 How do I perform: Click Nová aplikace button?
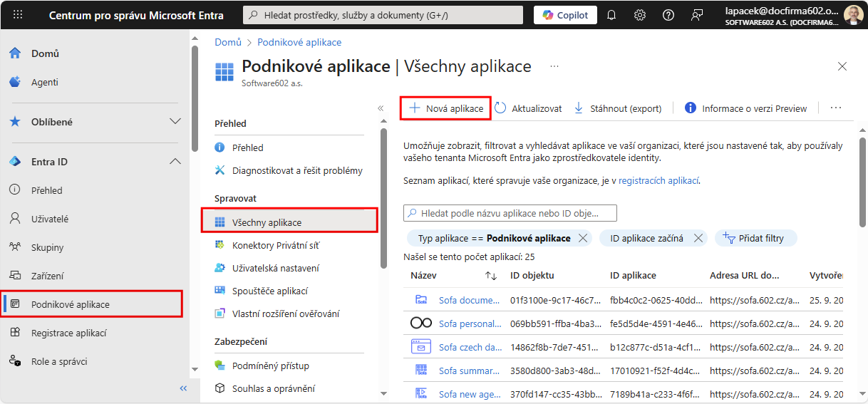[x=445, y=108]
